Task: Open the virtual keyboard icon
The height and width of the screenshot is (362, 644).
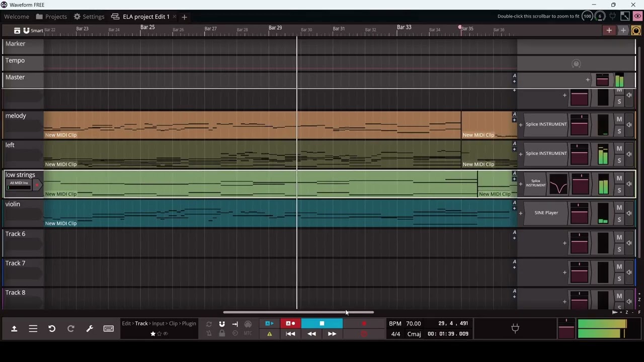Action: point(109,329)
